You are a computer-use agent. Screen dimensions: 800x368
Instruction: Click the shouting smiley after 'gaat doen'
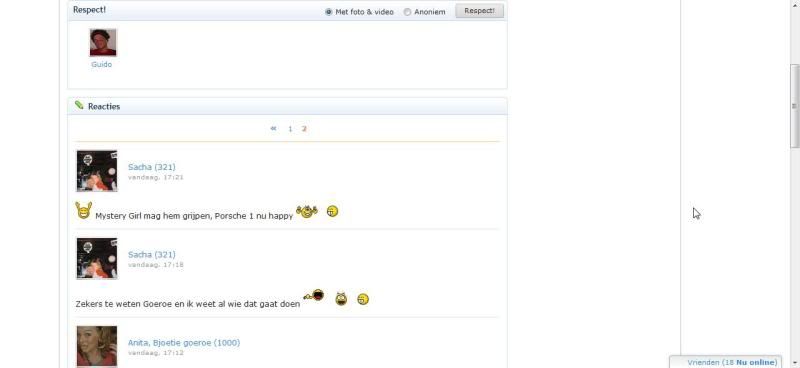pos(314,296)
